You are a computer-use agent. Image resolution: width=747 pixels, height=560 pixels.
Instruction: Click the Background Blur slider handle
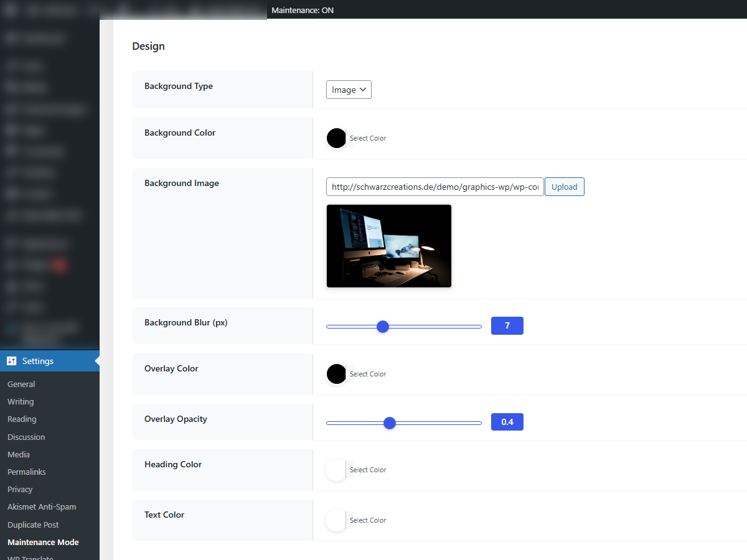(x=383, y=327)
